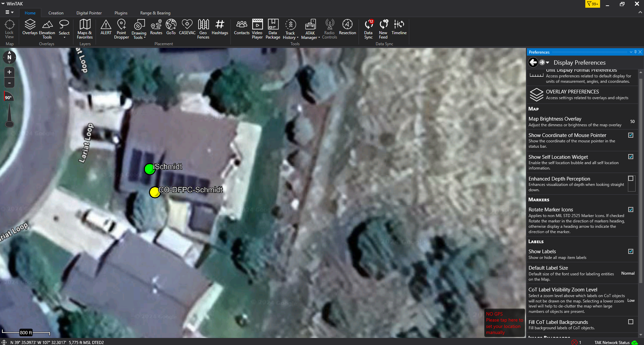Open the Contacts list

(x=241, y=27)
